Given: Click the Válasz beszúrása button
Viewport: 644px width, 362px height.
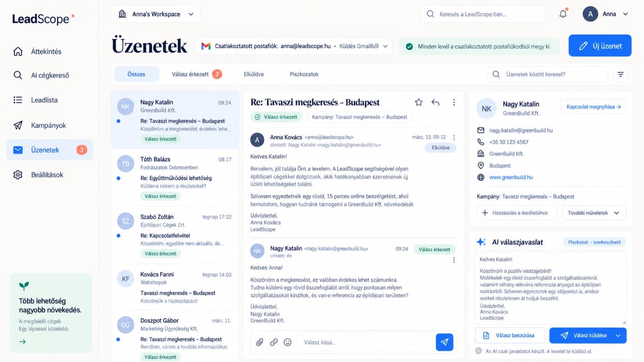Looking at the screenshot, I should (510, 335).
